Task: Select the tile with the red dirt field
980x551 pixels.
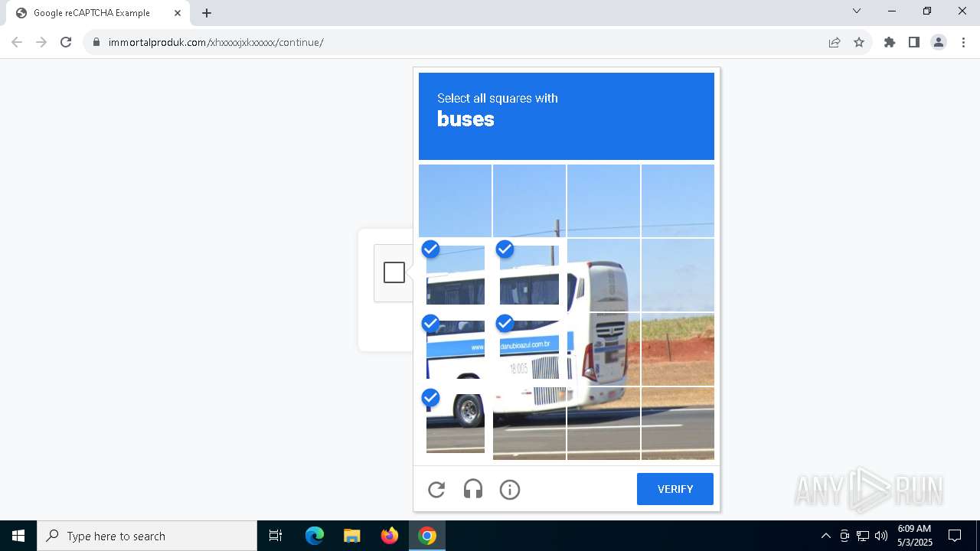Action: tap(678, 349)
